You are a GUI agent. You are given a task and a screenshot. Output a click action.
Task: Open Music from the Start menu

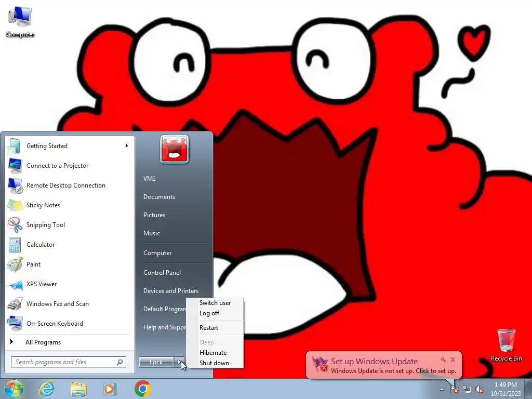click(x=151, y=233)
